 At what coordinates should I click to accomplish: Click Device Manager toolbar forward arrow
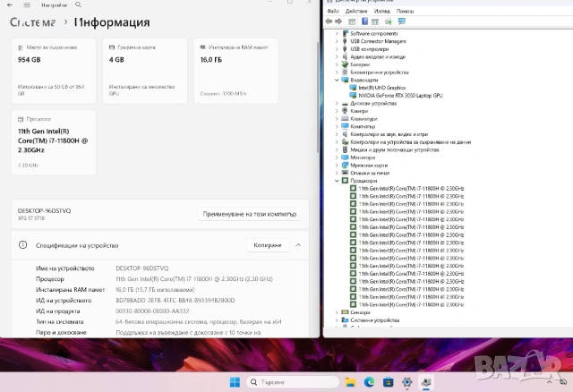click(x=338, y=21)
